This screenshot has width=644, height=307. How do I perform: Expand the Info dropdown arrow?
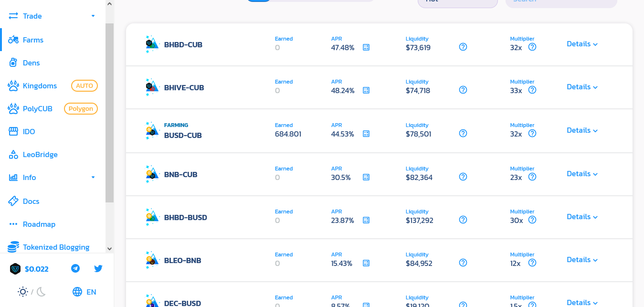(x=93, y=178)
